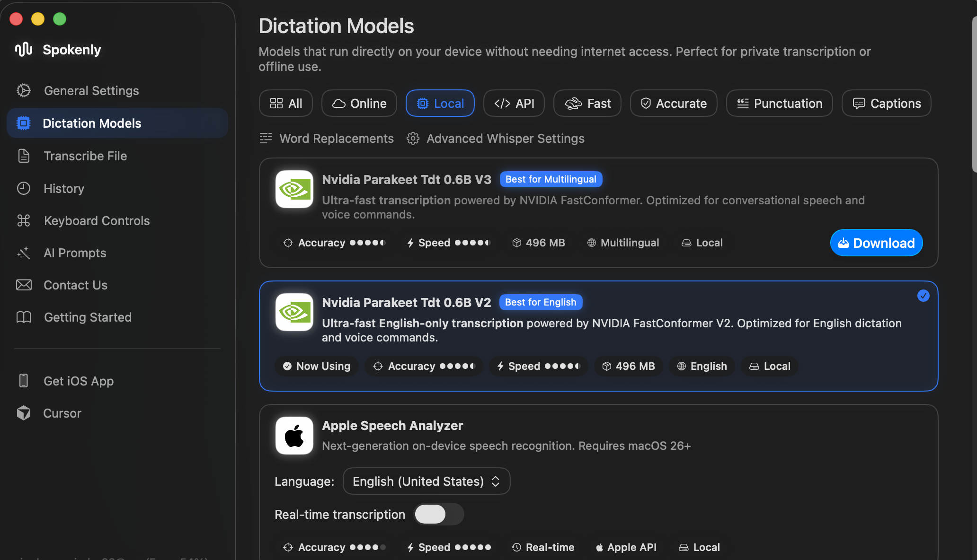Click the English tag on Parakeet V2
The width and height of the screenshot is (977, 560).
click(x=702, y=366)
